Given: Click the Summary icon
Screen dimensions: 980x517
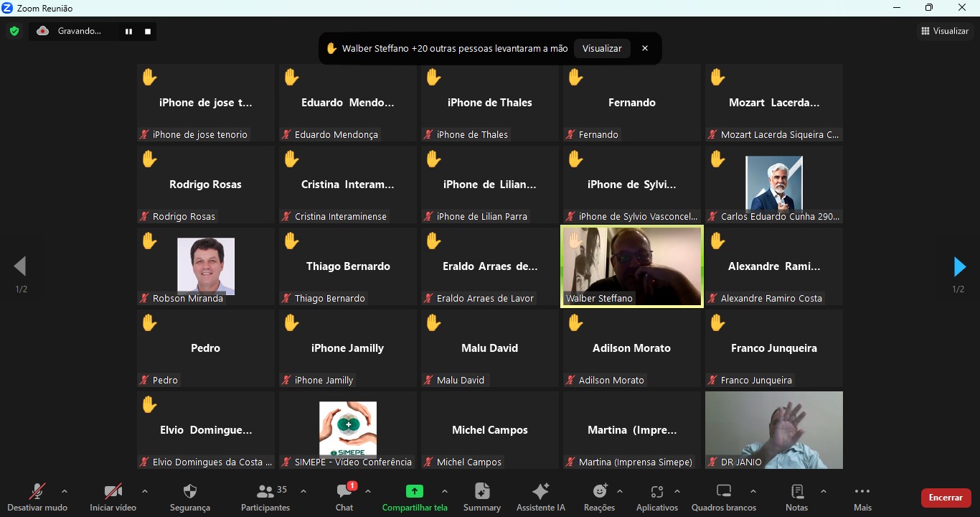Looking at the screenshot, I should coord(481,497).
